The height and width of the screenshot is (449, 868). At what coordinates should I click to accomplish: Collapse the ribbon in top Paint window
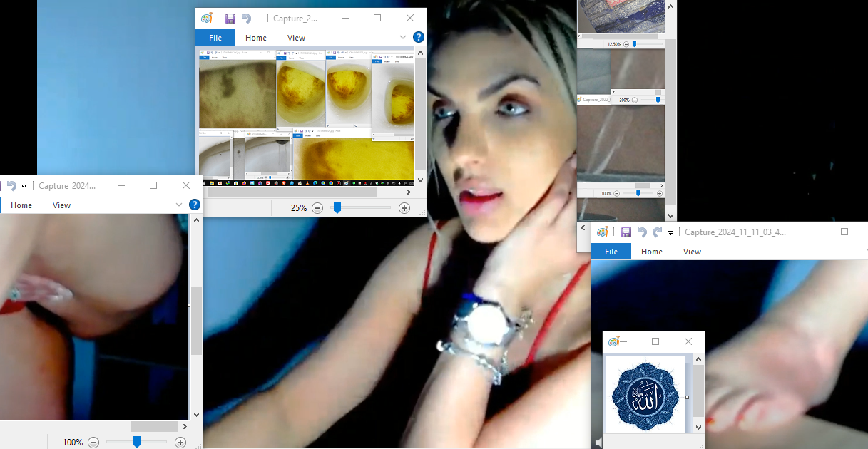403,37
